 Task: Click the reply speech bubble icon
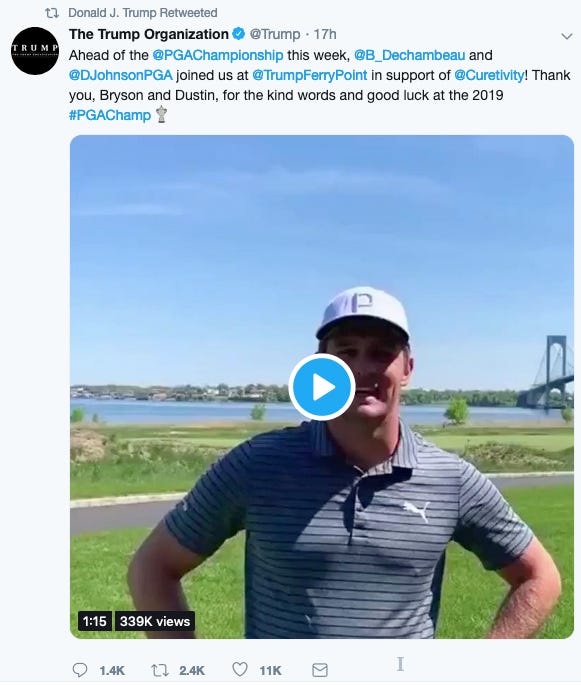tap(80, 670)
